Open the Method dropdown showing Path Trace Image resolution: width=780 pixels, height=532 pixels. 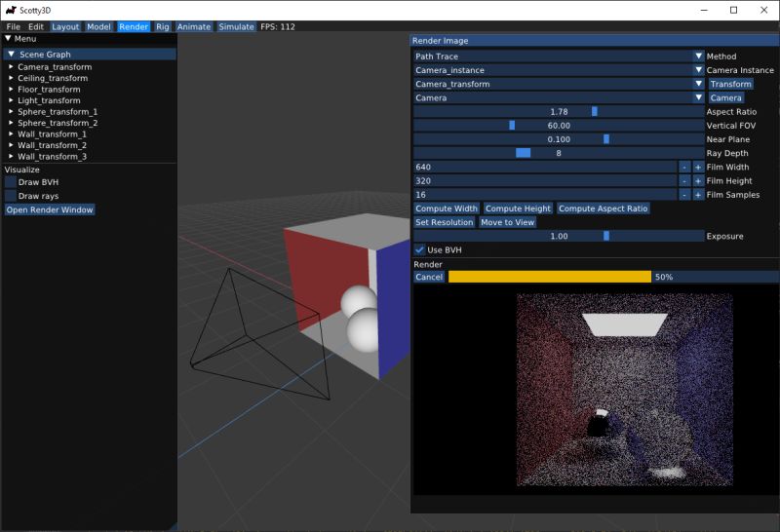pos(559,57)
